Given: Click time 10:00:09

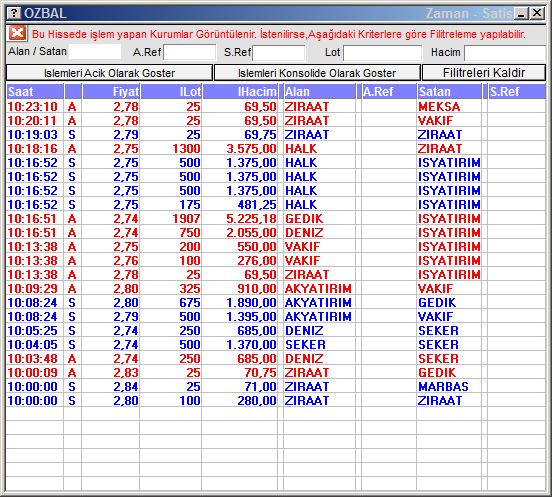Looking at the screenshot, I should (x=32, y=373).
